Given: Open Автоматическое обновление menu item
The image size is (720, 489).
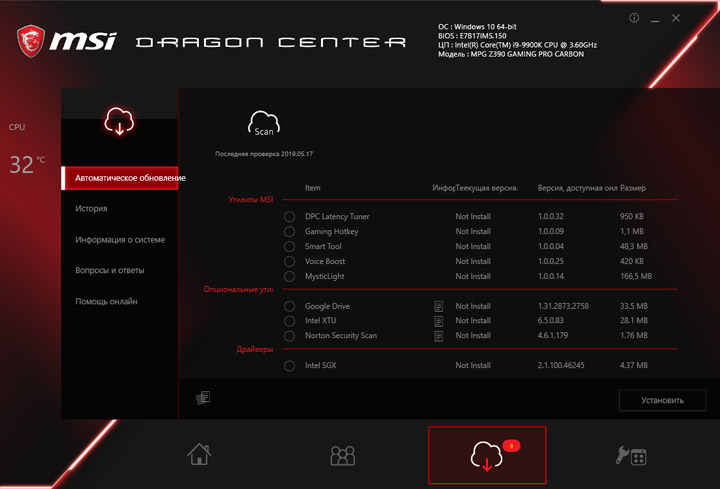Looking at the screenshot, I should click(120, 178).
